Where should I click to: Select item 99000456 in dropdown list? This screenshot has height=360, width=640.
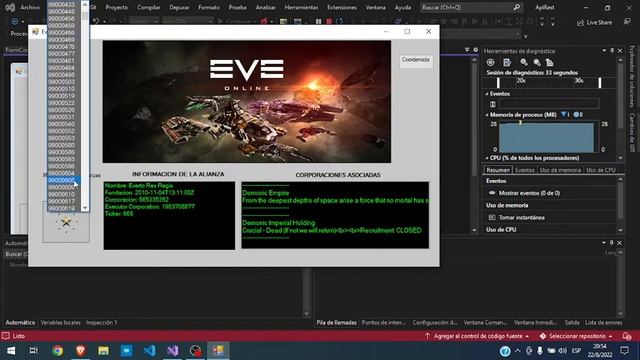(x=61, y=18)
